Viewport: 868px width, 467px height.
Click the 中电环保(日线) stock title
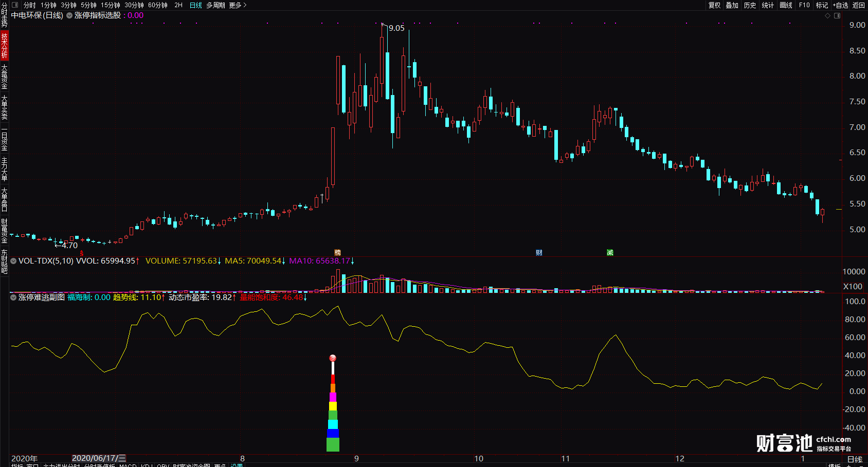pos(37,15)
